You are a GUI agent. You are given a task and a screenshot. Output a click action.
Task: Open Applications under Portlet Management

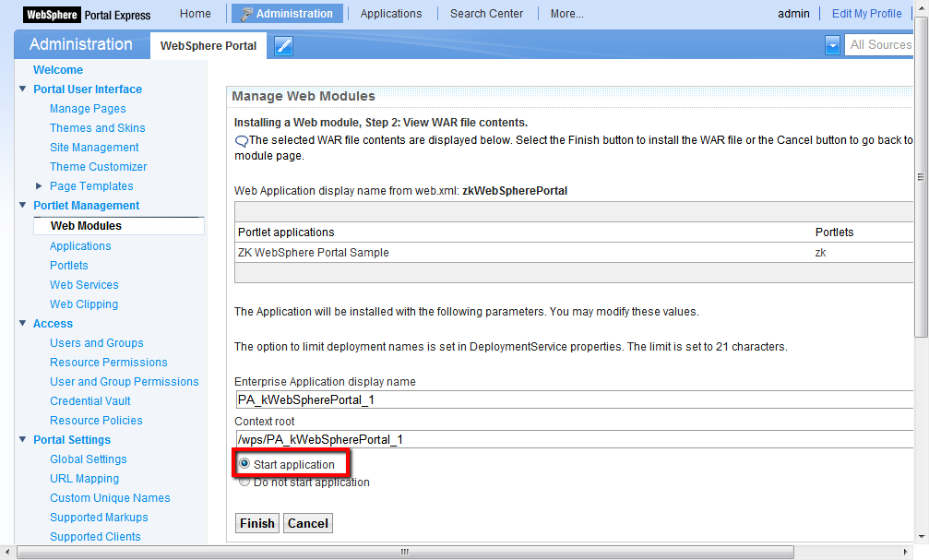[x=80, y=246]
